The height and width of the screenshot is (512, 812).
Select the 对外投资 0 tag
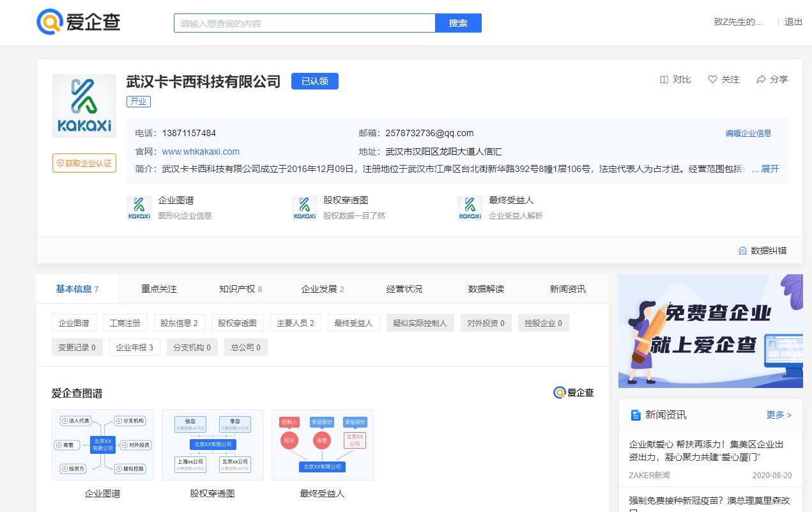coord(486,323)
